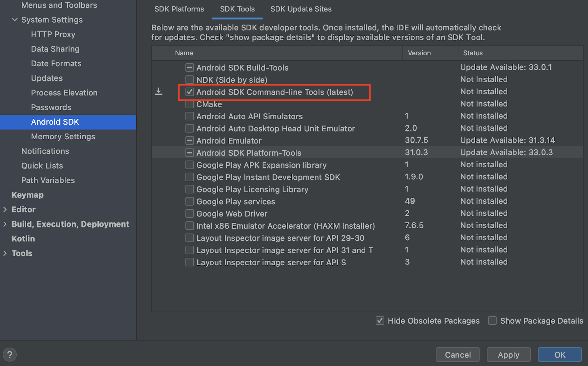Expand the Editor settings node

(x=5, y=209)
